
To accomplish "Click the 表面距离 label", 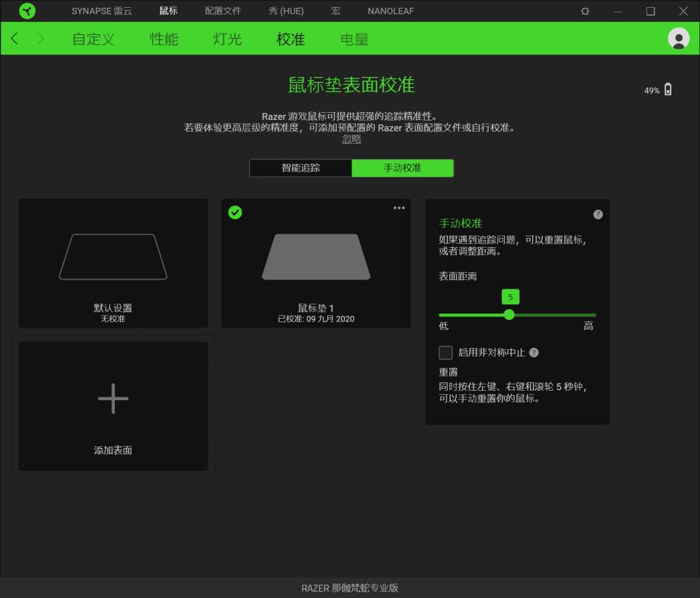I will (458, 276).
